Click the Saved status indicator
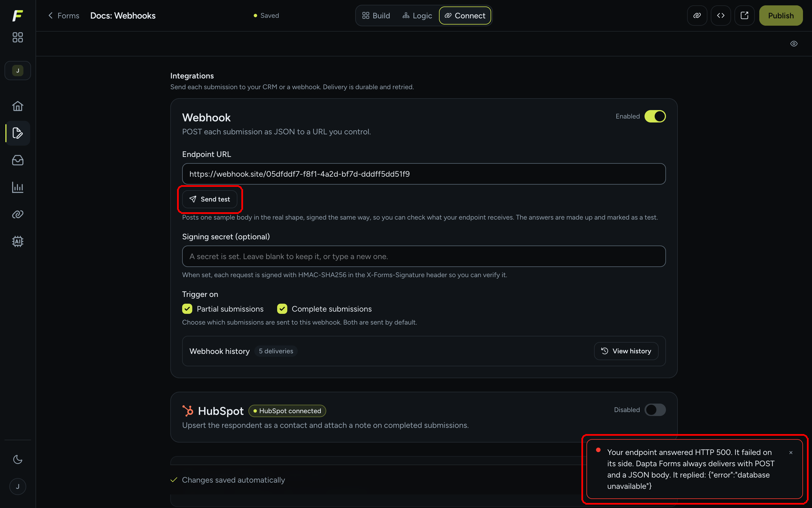Viewport: 812px width, 508px height. click(x=266, y=16)
